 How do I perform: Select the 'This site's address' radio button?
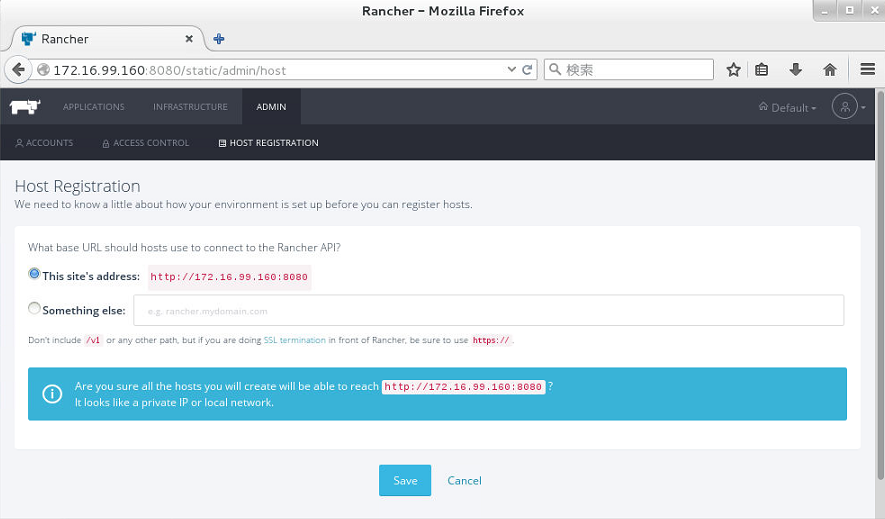(x=34, y=274)
